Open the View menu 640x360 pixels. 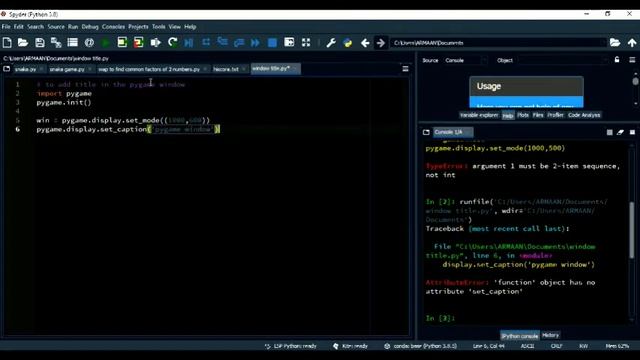point(175,27)
